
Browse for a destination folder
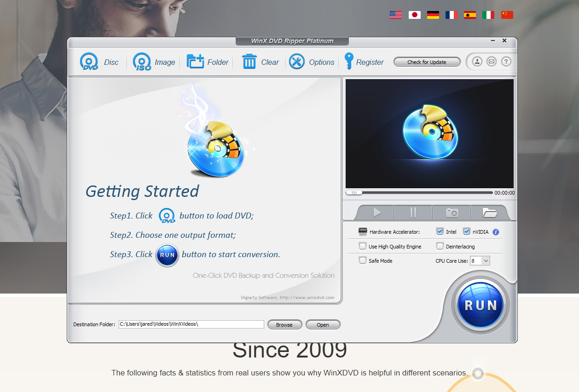284,324
